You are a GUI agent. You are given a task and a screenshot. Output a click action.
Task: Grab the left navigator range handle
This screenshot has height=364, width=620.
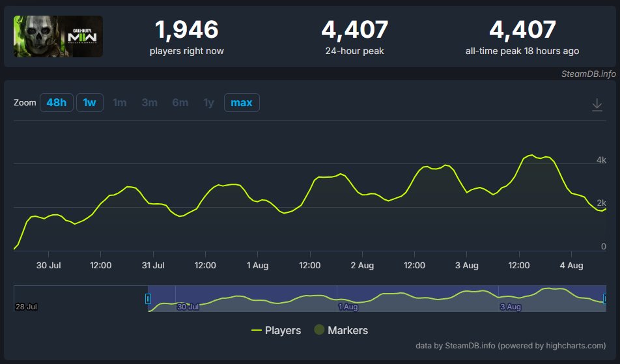[x=148, y=299]
